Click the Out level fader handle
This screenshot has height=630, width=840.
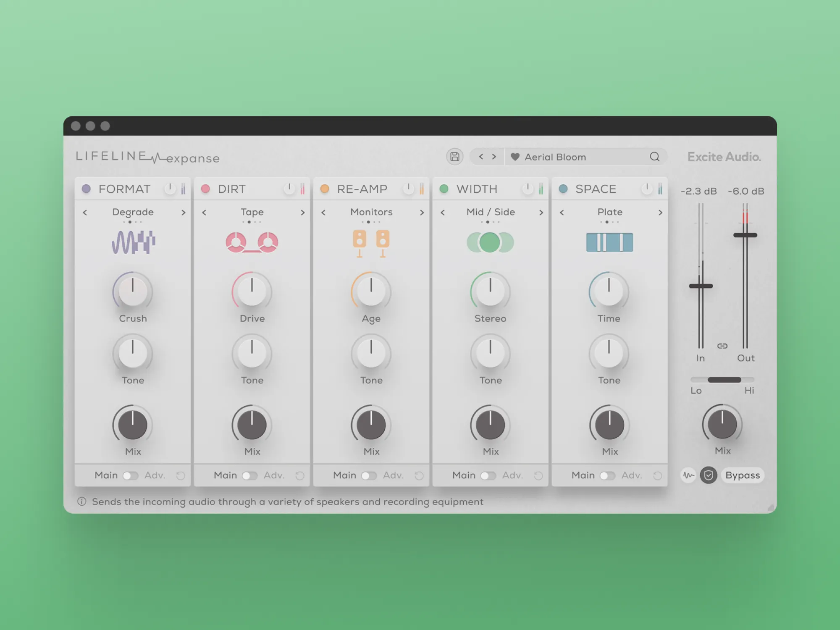tap(745, 235)
